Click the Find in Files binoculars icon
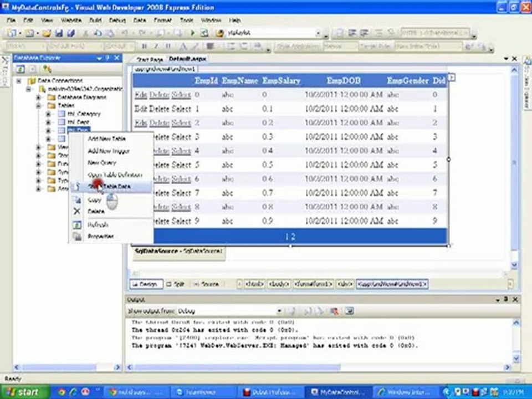This screenshot has height=399, width=532. coord(220,33)
